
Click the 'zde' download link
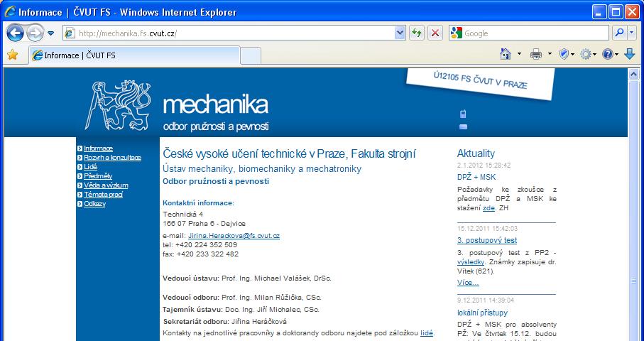coord(489,208)
